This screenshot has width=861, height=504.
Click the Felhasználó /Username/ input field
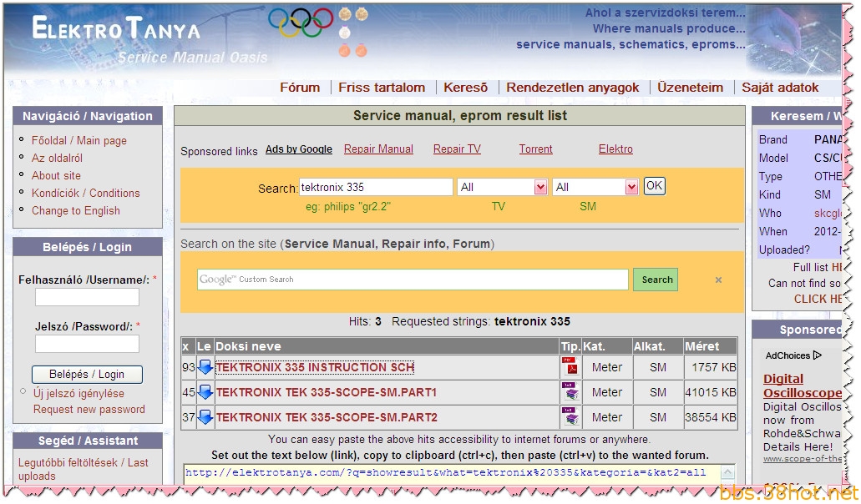point(87,297)
